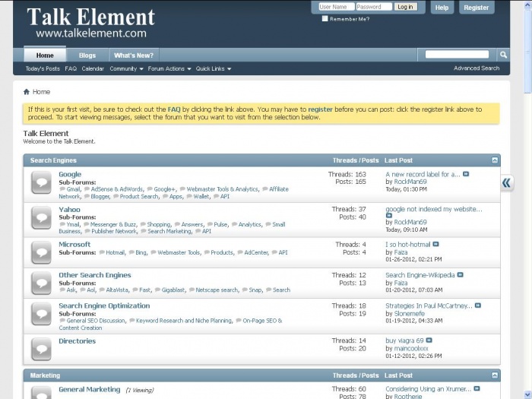The width and height of the screenshot is (532, 399).
Task: Go to last post icon beside 'Search Engine-Wikipedia'
Action: 461,274
